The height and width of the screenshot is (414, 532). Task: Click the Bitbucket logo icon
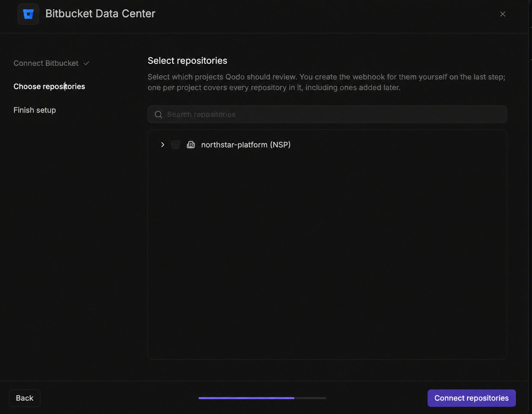tap(28, 14)
